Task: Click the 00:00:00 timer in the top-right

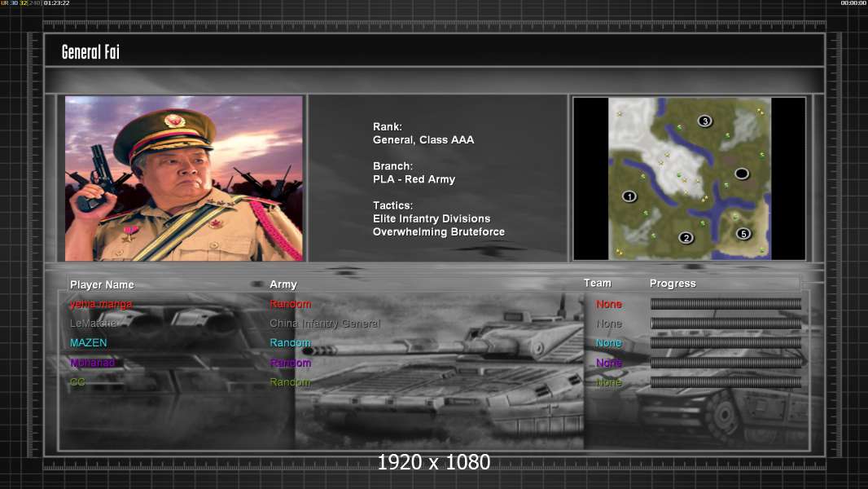Action: 853,3
